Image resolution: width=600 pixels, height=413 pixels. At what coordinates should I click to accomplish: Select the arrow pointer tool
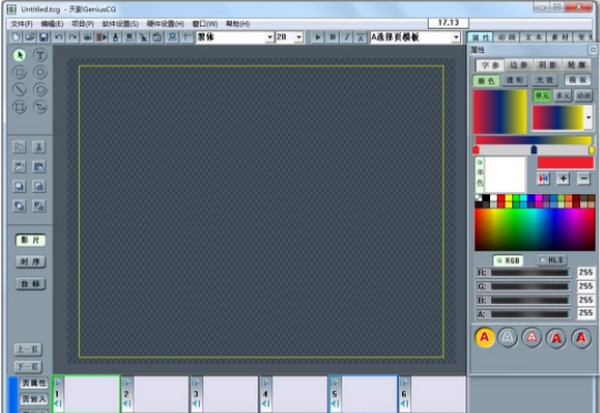(20, 55)
